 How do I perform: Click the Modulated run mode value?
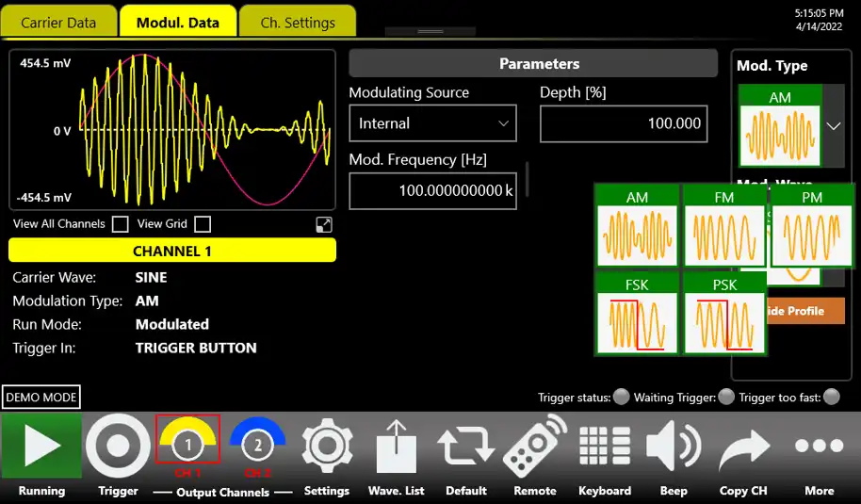[171, 324]
